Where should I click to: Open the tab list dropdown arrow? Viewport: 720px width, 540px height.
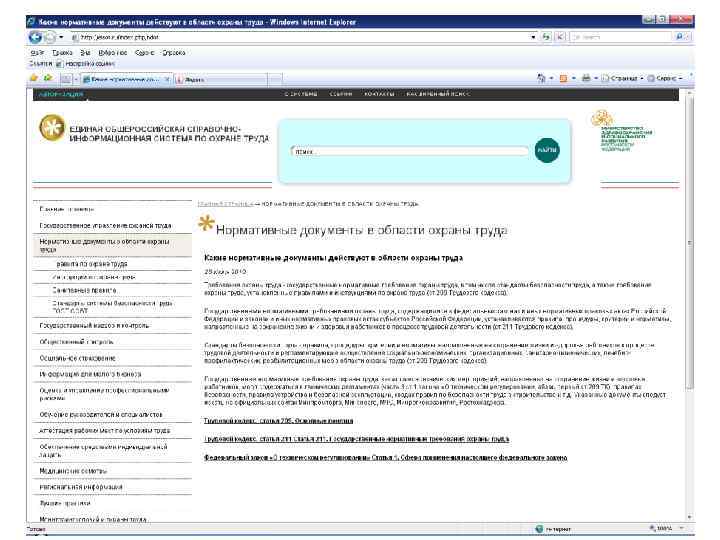point(76,79)
